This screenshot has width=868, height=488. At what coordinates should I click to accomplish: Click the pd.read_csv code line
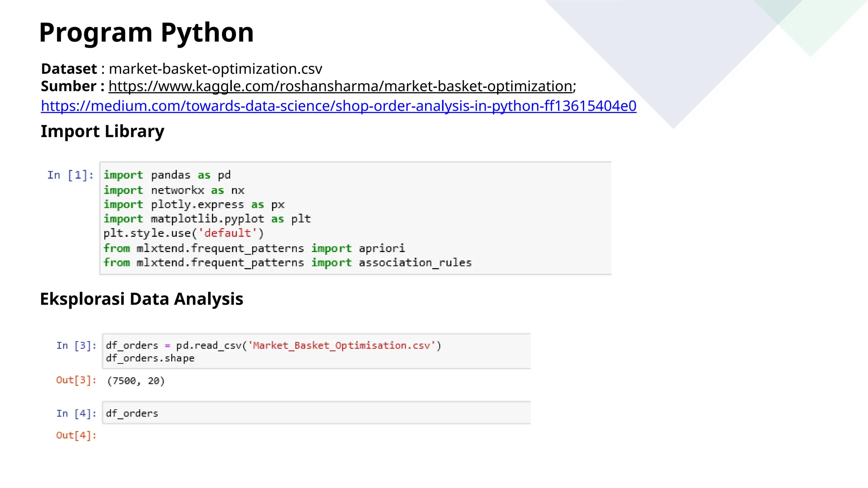273,346
